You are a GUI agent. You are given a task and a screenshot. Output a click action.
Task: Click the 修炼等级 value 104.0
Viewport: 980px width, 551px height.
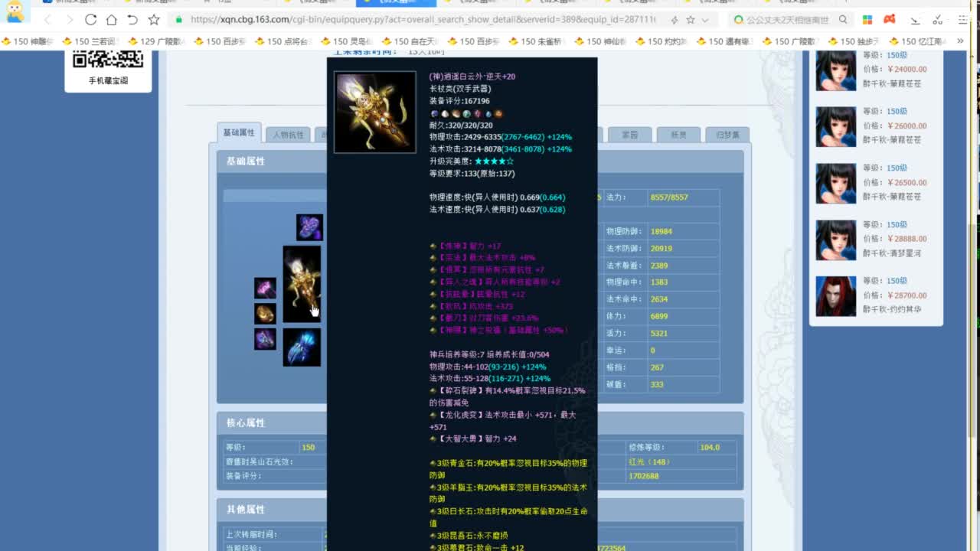point(710,447)
